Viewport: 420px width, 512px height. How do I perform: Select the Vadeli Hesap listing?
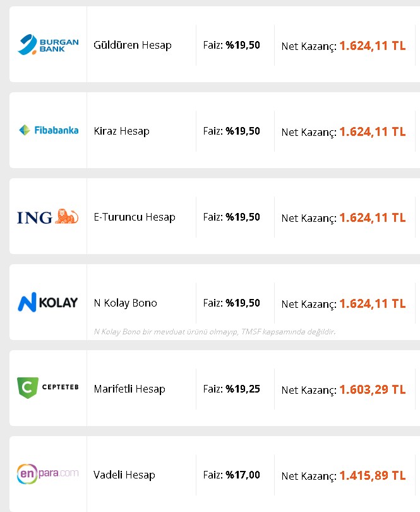click(x=124, y=475)
